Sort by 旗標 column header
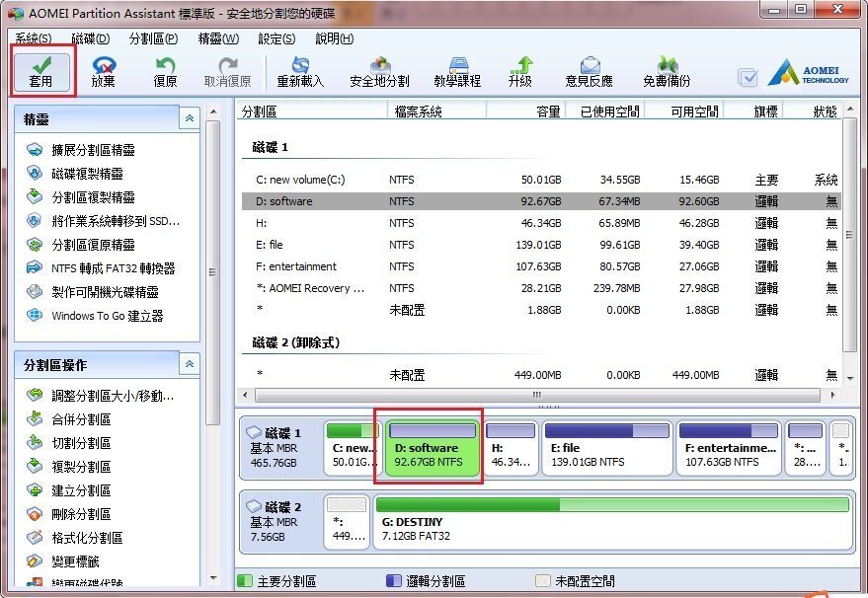The height and width of the screenshot is (598, 868). [x=753, y=112]
